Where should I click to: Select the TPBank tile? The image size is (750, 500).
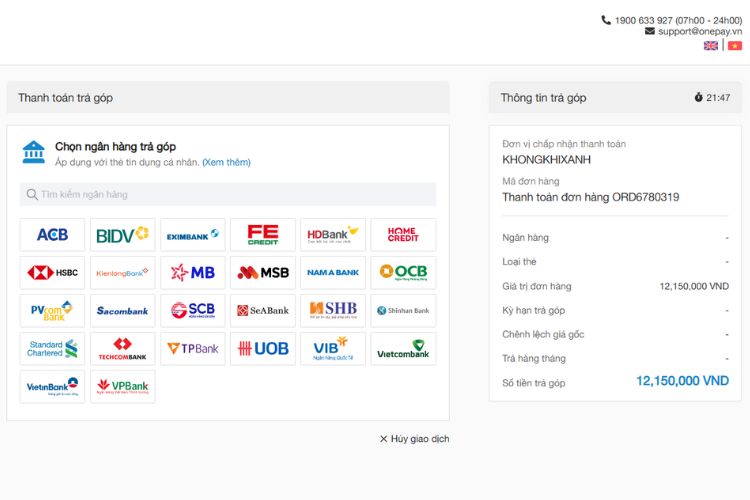192,349
